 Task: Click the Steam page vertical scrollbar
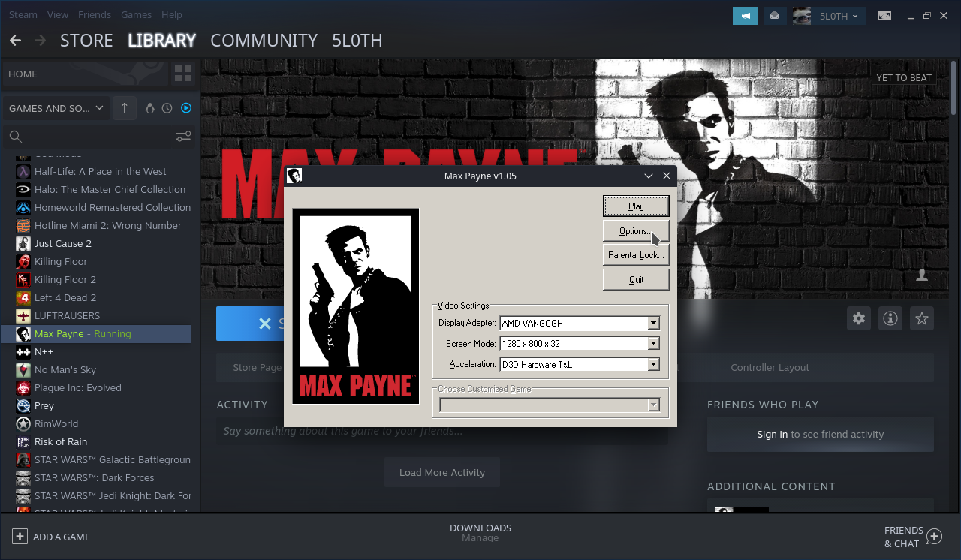[955, 87]
